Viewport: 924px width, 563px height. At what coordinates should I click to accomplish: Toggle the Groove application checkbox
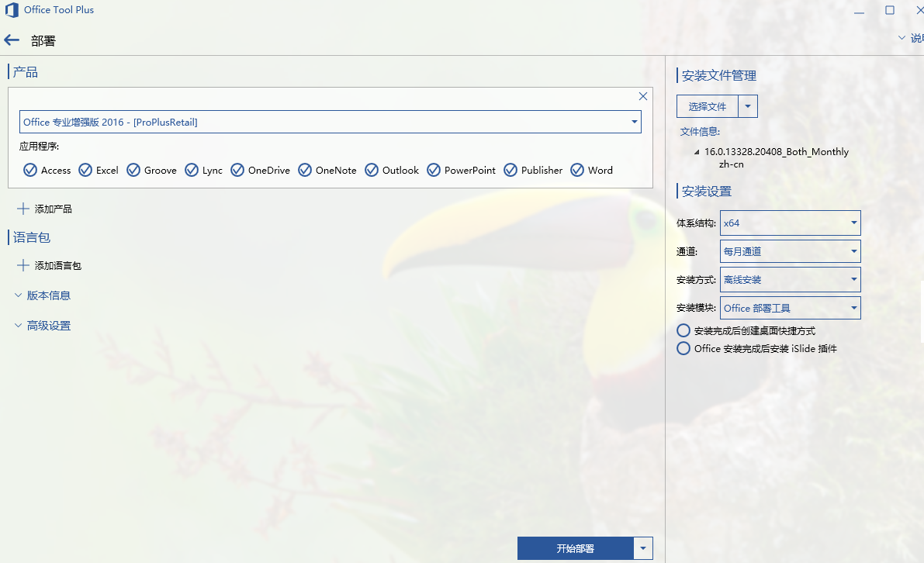click(x=133, y=170)
